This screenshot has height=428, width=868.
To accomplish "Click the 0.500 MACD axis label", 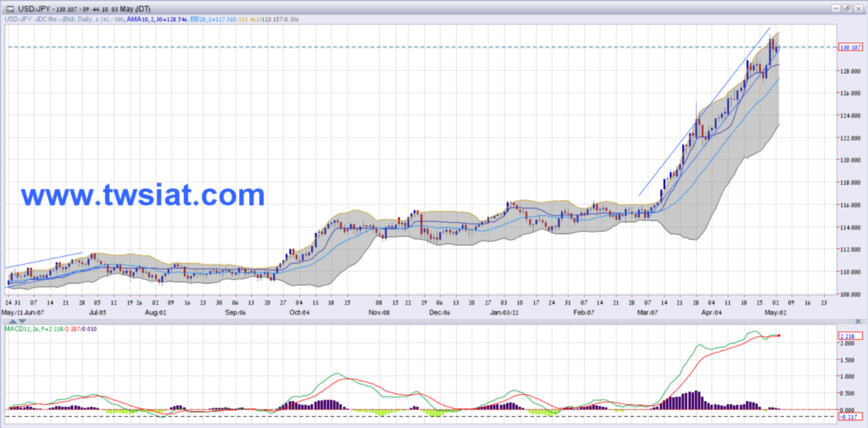I will point(849,393).
